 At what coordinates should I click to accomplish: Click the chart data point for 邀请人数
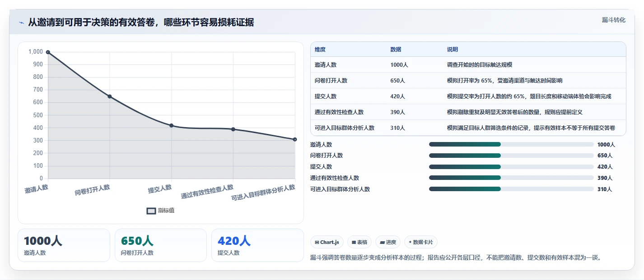pyautogui.click(x=48, y=52)
